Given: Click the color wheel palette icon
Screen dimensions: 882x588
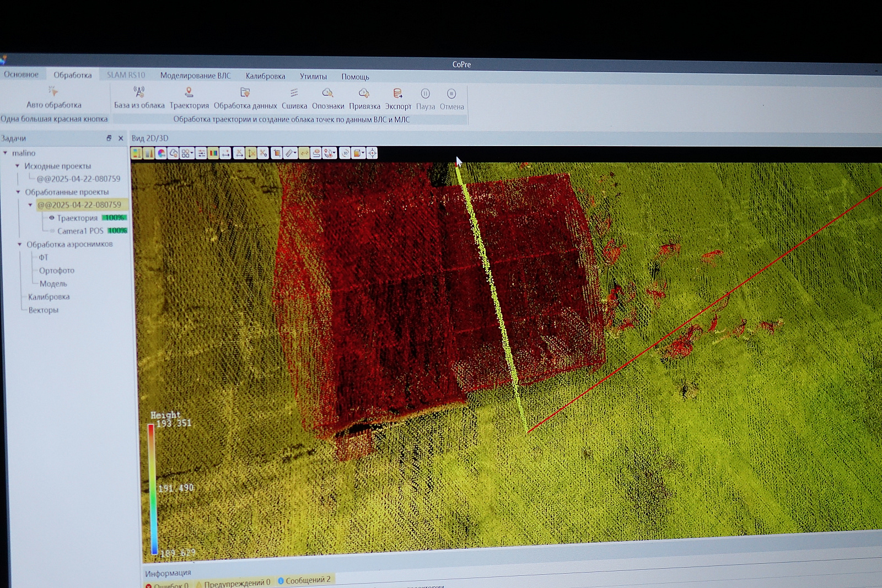Looking at the screenshot, I should click(161, 153).
